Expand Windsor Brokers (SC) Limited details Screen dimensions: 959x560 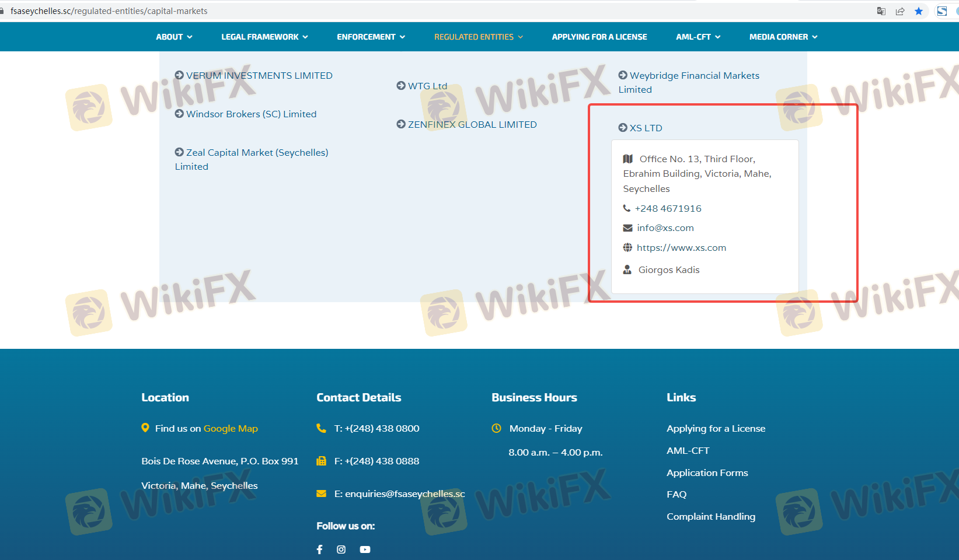[x=246, y=114]
